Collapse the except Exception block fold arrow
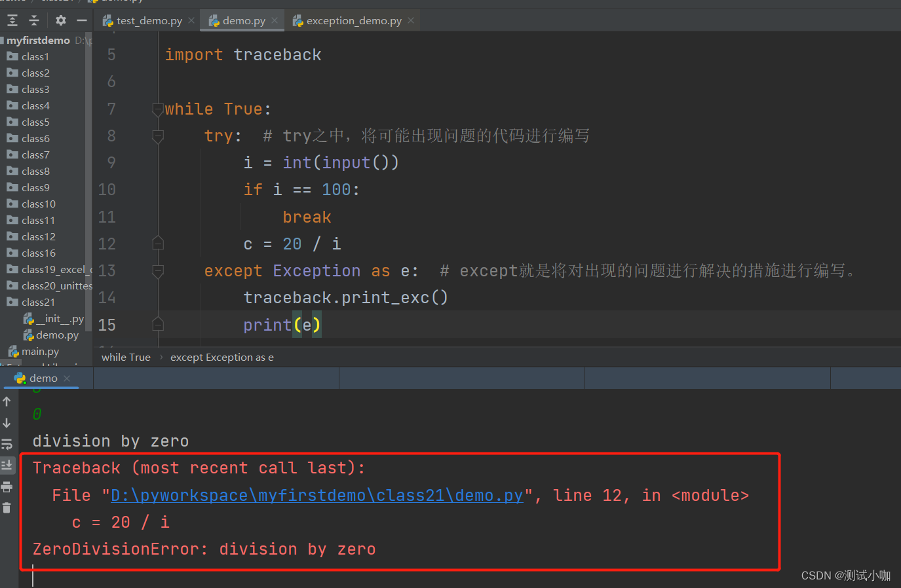 [x=158, y=270]
